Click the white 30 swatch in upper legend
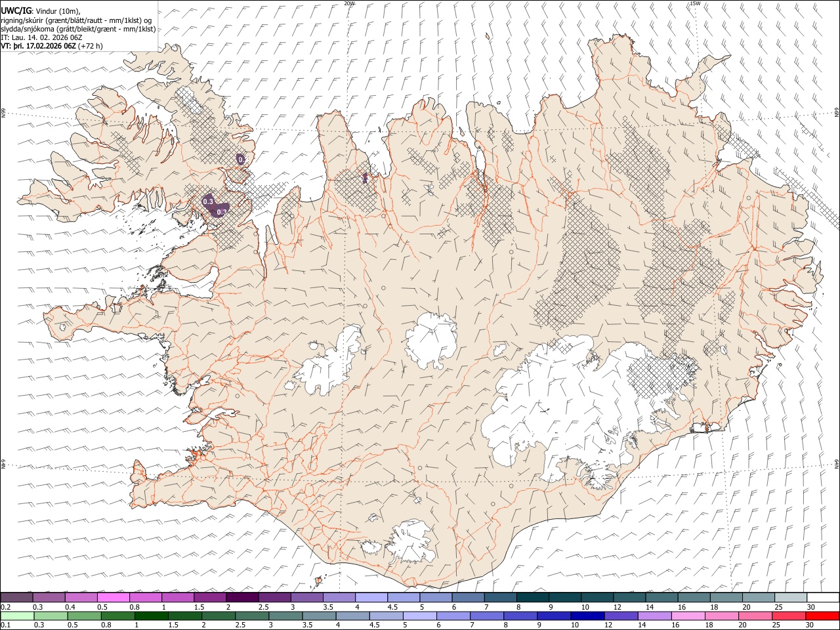This screenshot has height=630, width=840. pyautogui.click(x=823, y=597)
